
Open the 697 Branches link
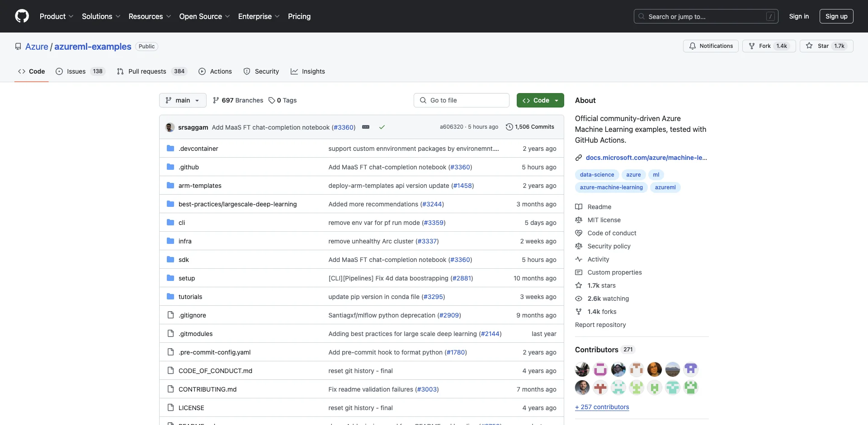(x=238, y=100)
